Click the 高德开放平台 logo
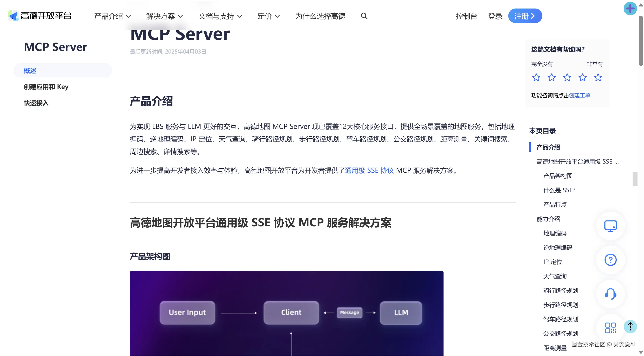644x356 pixels. click(40, 16)
